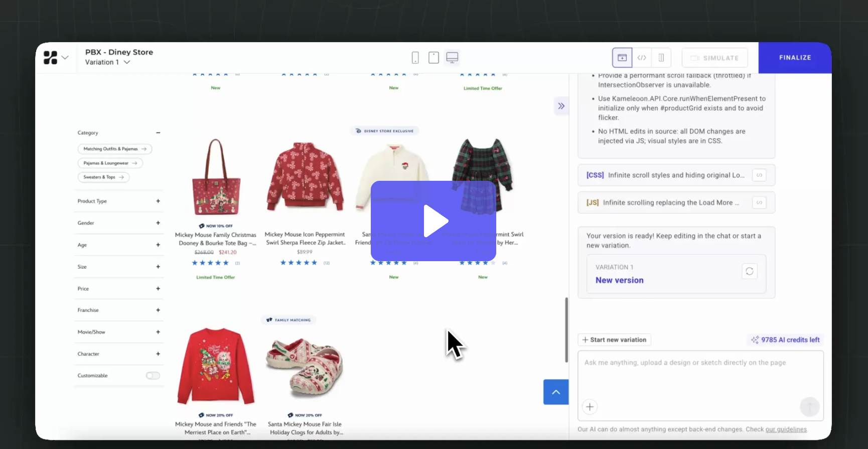This screenshot has width=868, height=449.
Task: Open the New version variation link
Action: 620,280
